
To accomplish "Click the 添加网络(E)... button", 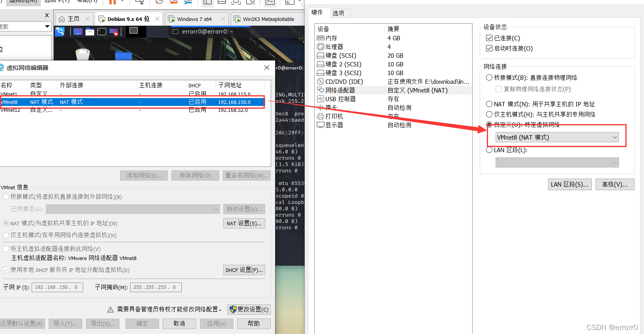I will tap(144, 175).
